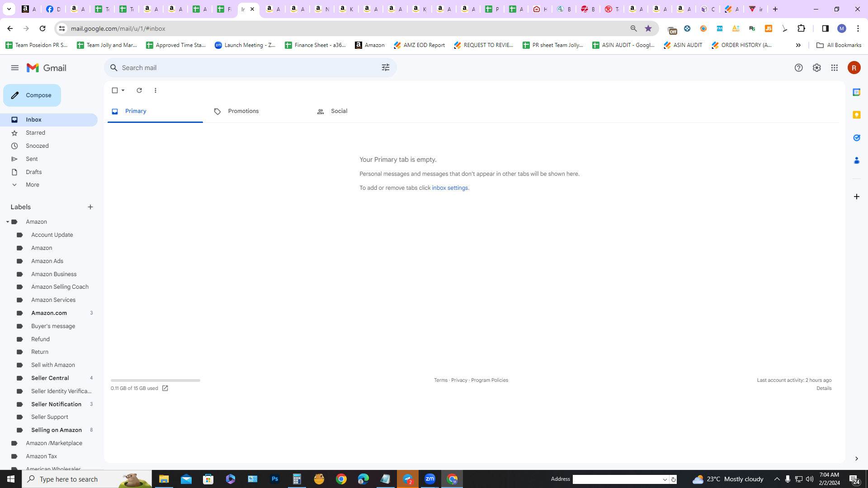Open Google Calendar side panel
The width and height of the screenshot is (868, 488).
click(856, 92)
